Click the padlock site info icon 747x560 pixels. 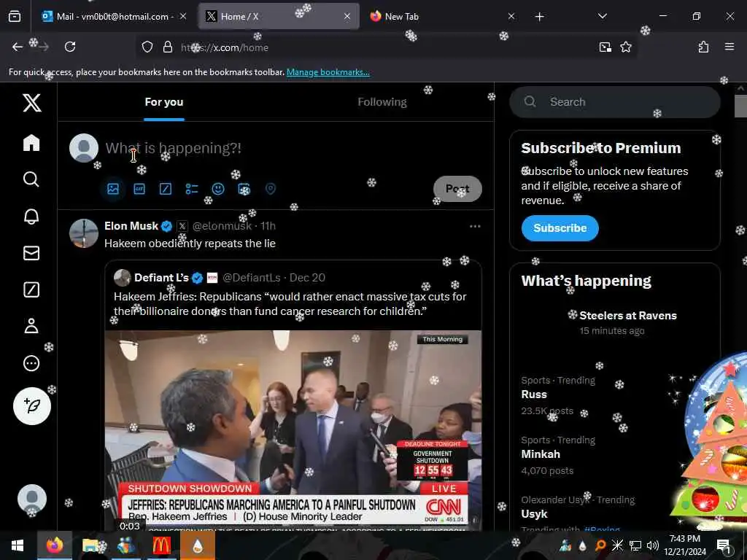coord(167,47)
